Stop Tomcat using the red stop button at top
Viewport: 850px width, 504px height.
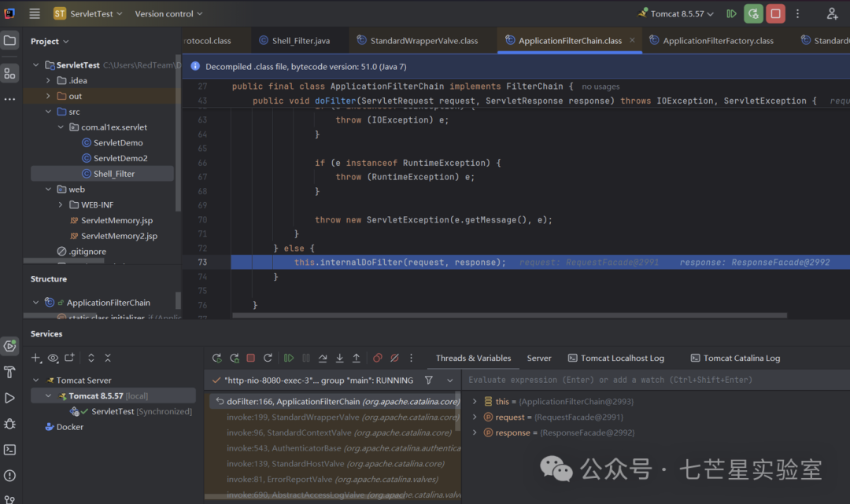click(x=776, y=13)
